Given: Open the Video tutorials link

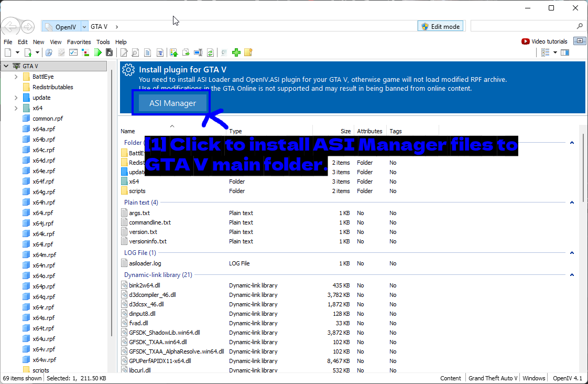Looking at the screenshot, I should (x=549, y=41).
